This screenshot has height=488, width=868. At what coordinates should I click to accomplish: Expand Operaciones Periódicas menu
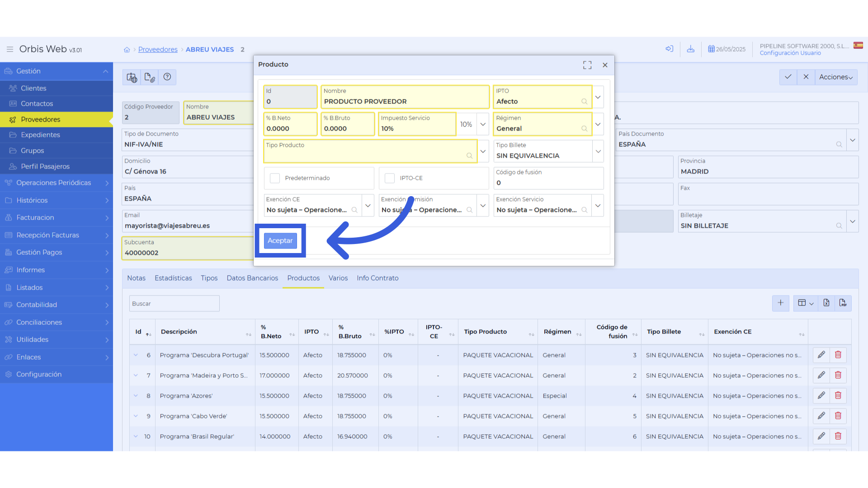tap(57, 183)
